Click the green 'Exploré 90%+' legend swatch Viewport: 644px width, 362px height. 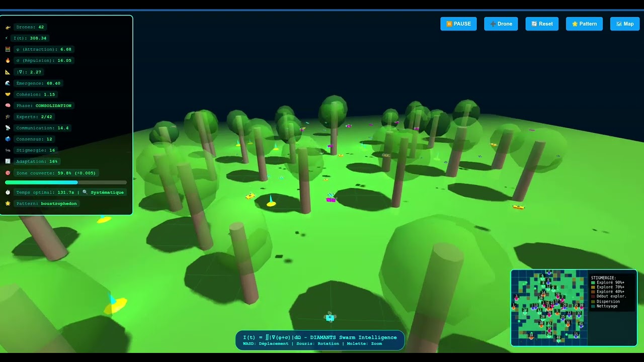[x=593, y=283]
